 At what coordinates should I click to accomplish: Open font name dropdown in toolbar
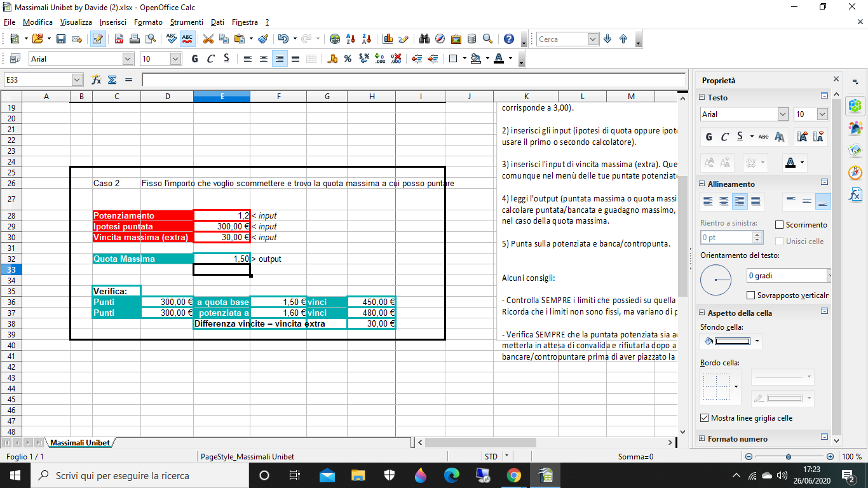pos(128,58)
